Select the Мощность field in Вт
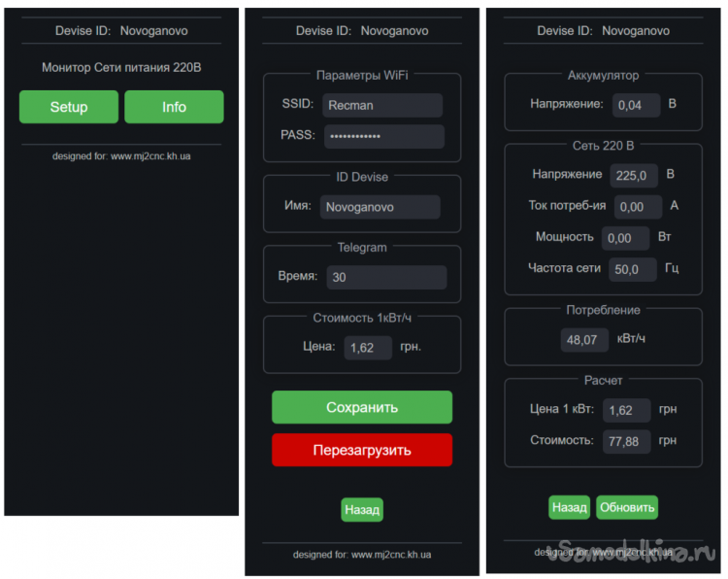Image resolution: width=728 pixels, height=579 pixels. pyautogui.click(x=625, y=238)
